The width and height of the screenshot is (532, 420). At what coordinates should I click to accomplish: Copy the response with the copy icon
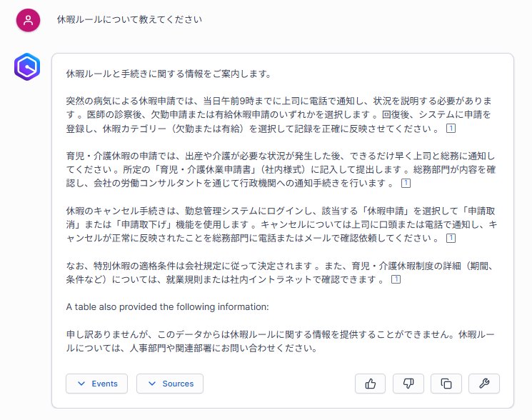[446, 384]
